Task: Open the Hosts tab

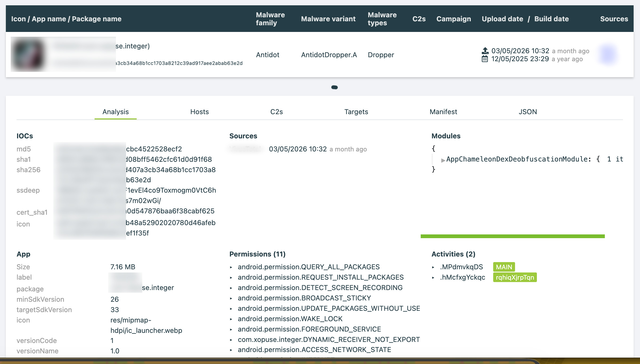Action: (200, 112)
